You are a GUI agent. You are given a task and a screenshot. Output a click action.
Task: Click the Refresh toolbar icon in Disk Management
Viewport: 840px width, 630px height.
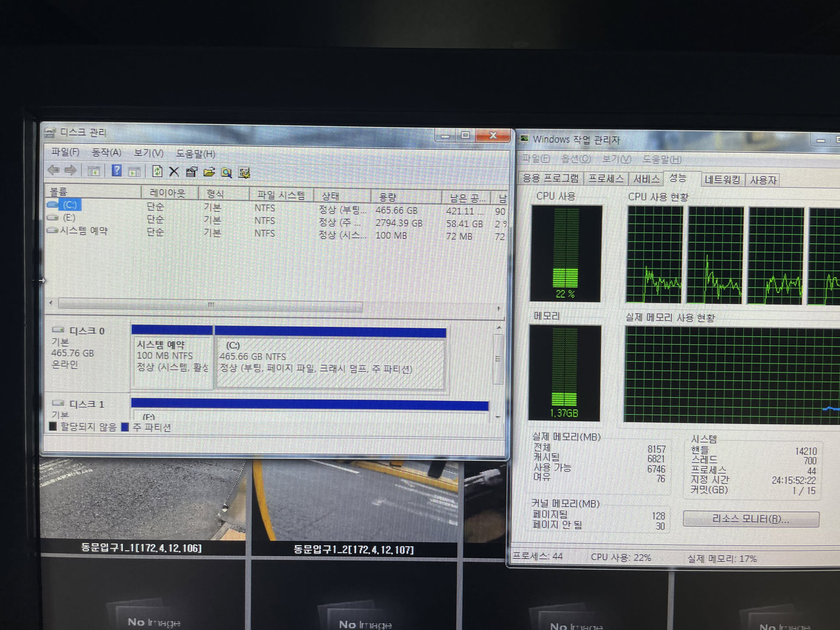click(157, 171)
